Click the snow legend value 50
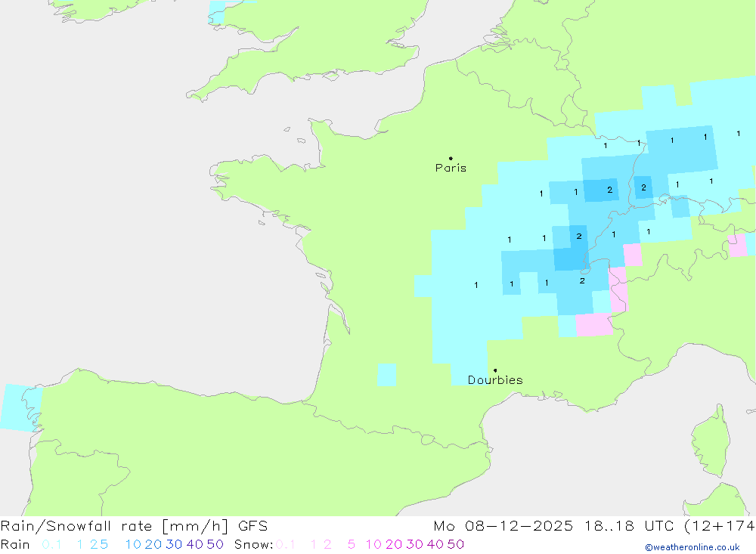 (x=456, y=544)
